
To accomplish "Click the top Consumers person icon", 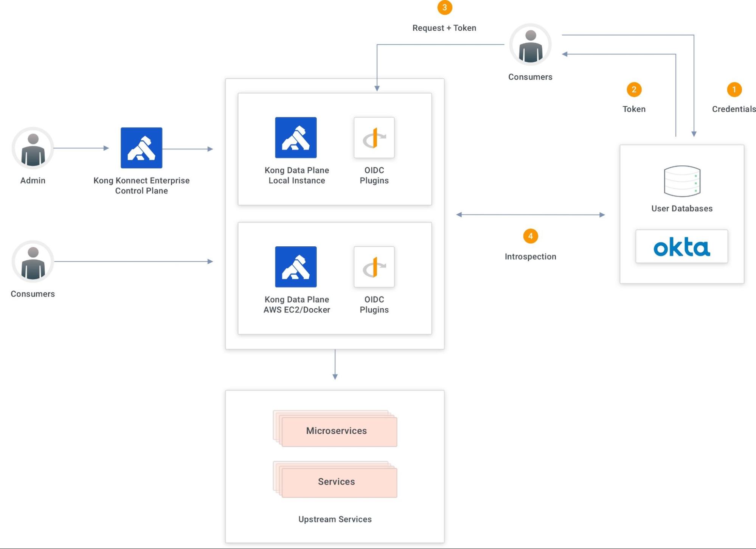I will (530, 45).
